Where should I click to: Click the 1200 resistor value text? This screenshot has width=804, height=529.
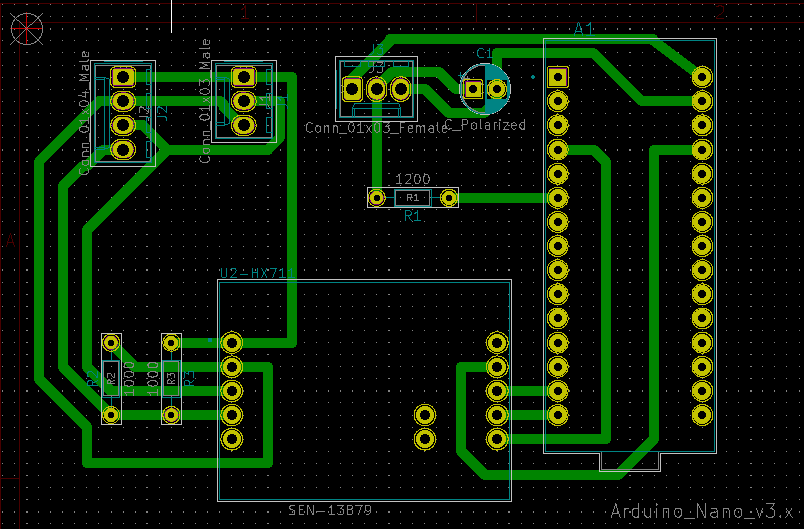[x=413, y=179]
